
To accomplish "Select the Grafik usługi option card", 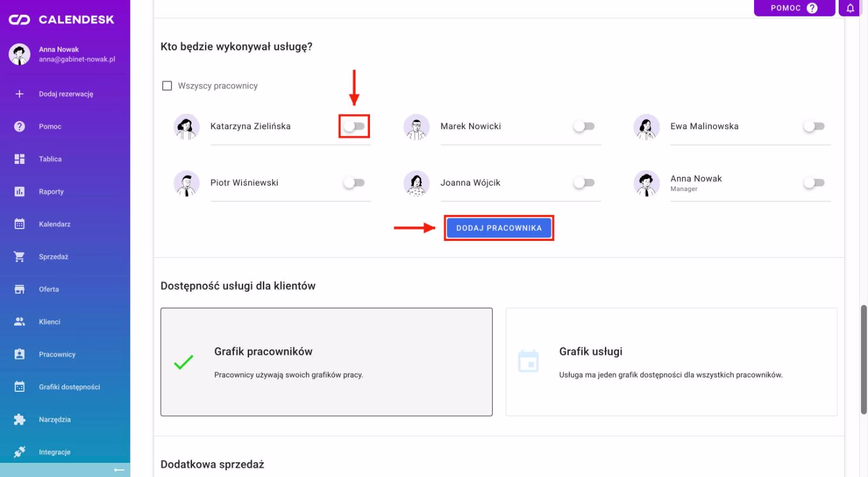I will (x=671, y=362).
